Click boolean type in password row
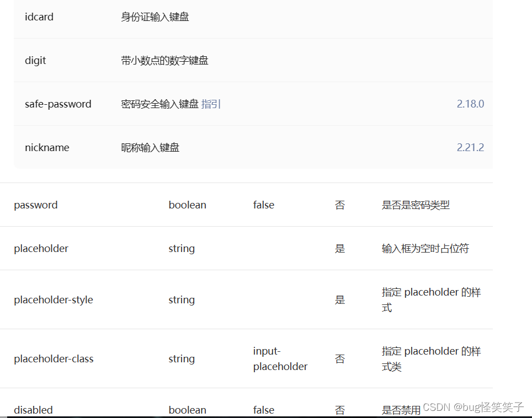The width and height of the screenshot is (532, 418). 187,205
